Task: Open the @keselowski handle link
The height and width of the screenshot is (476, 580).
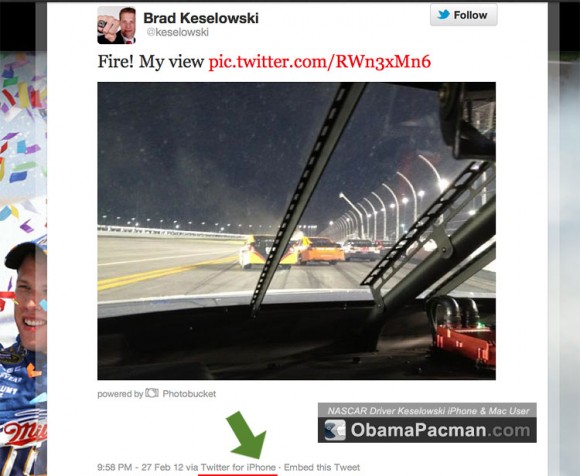Action: (178, 32)
